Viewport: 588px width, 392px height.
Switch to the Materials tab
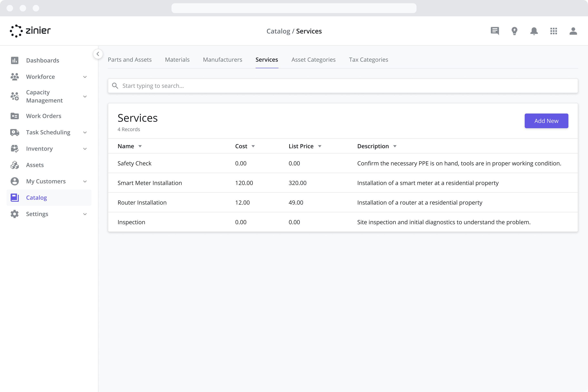click(177, 59)
